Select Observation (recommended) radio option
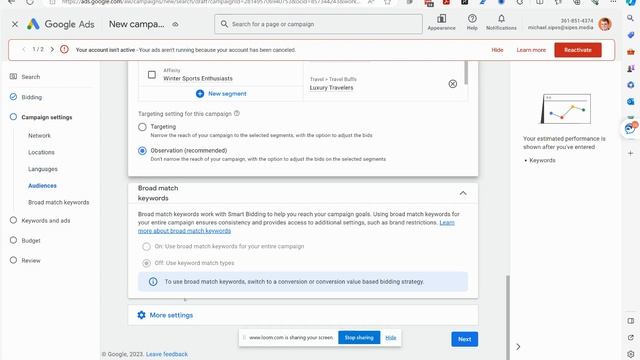This screenshot has width=640, height=360. coord(142,151)
